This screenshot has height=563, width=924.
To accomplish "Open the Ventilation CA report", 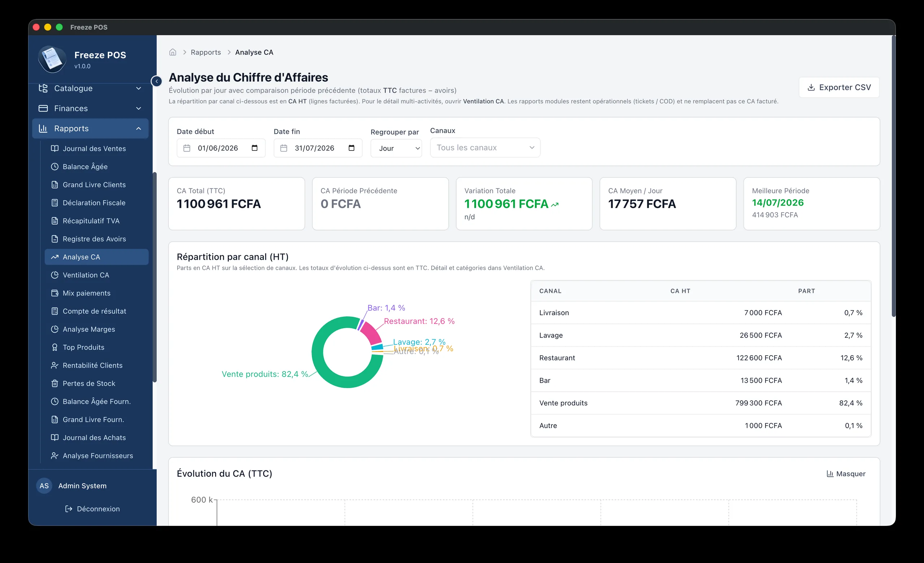I will pyautogui.click(x=96, y=275).
